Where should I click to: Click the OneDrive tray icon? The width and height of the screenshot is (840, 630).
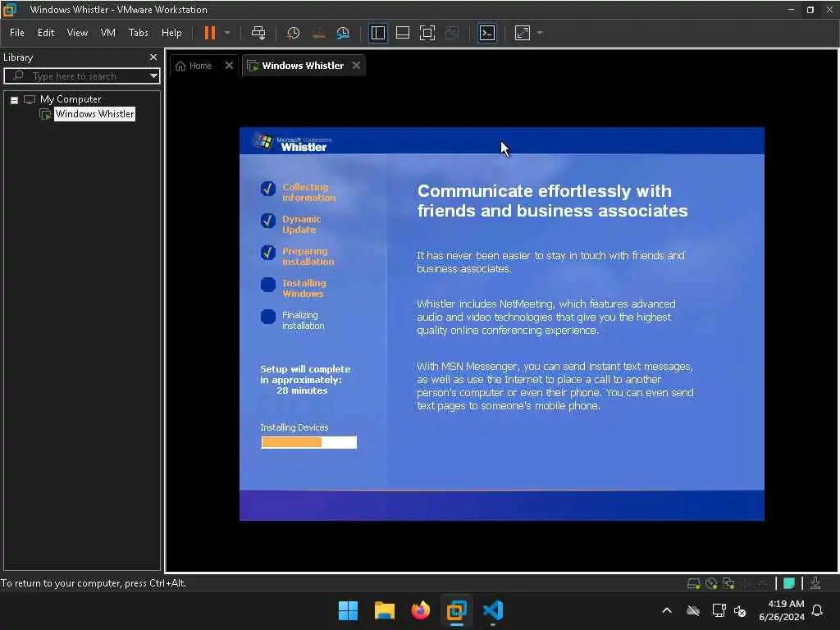click(x=692, y=610)
